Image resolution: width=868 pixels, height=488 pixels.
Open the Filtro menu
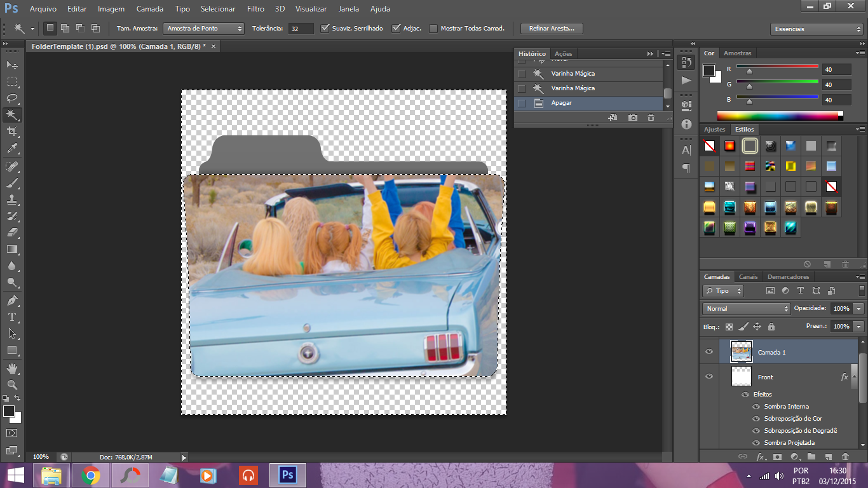[255, 9]
